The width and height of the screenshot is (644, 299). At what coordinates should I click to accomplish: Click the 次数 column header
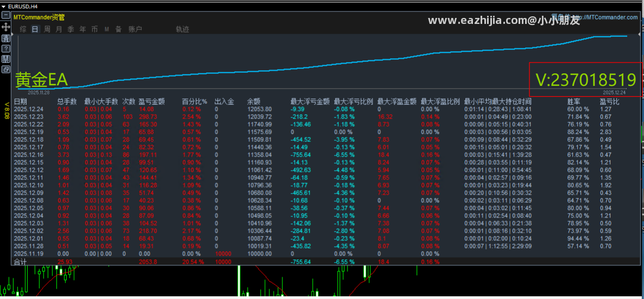(x=129, y=102)
